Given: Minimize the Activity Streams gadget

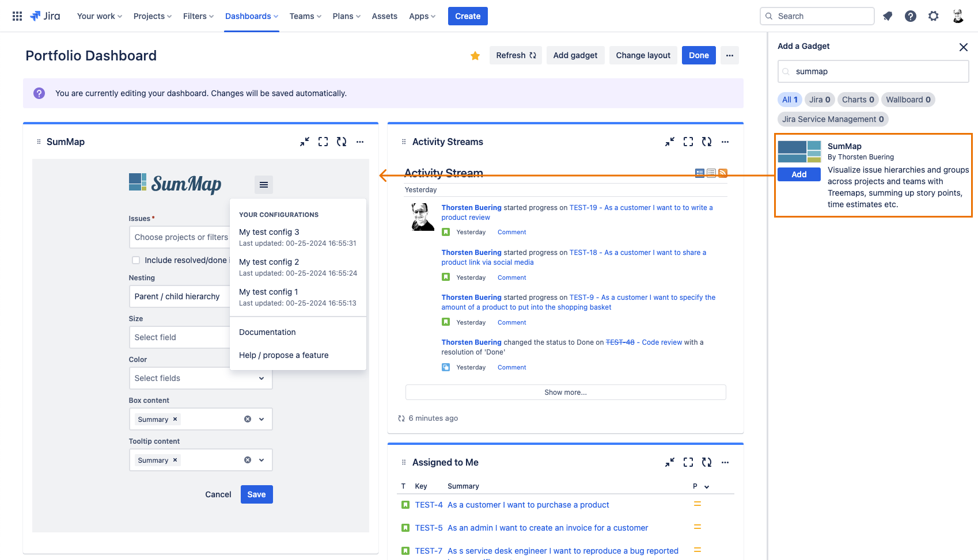Looking at the screenshot, I should (x=670, y=142).
